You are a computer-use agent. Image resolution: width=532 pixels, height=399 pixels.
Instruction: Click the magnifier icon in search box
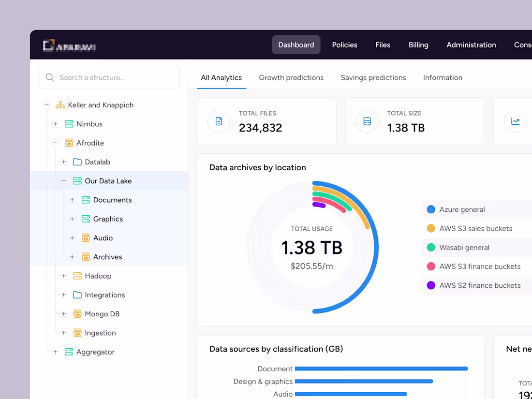tap(50, 77)
